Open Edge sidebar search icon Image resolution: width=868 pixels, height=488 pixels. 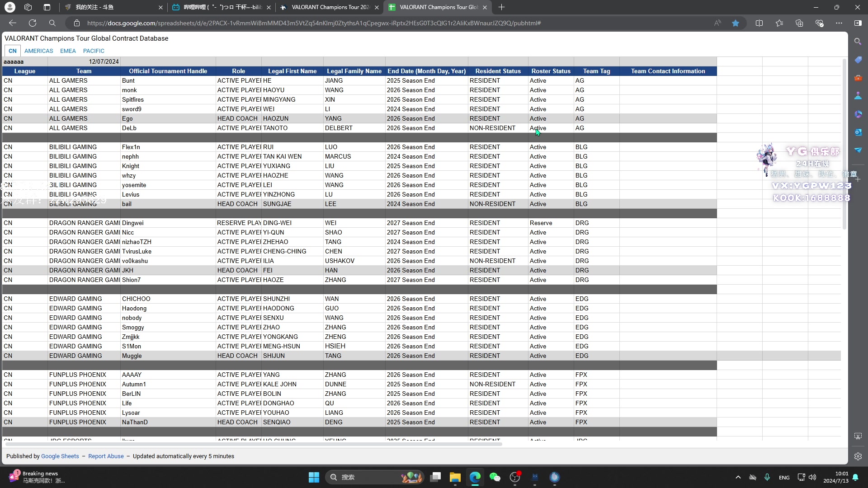[x=858, y=42]
